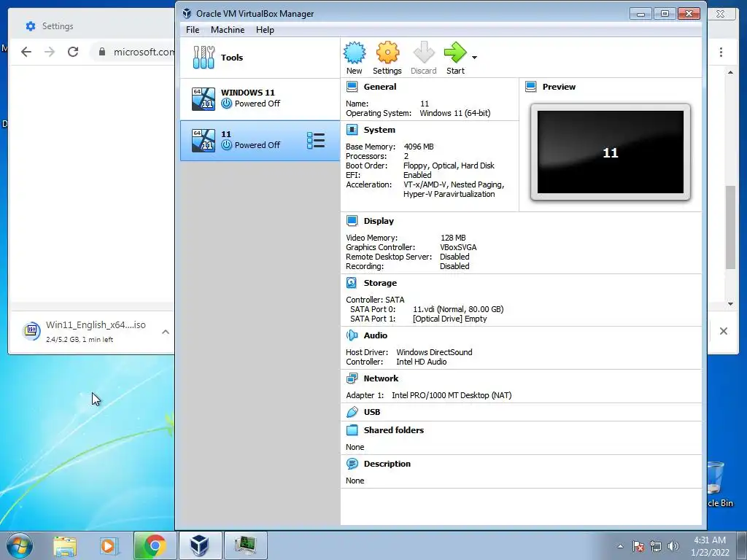Image resolution: width=747 pixels, height=560 pixels.
Task: Open the USB section heading link
Action: click(x=372, y=412)
